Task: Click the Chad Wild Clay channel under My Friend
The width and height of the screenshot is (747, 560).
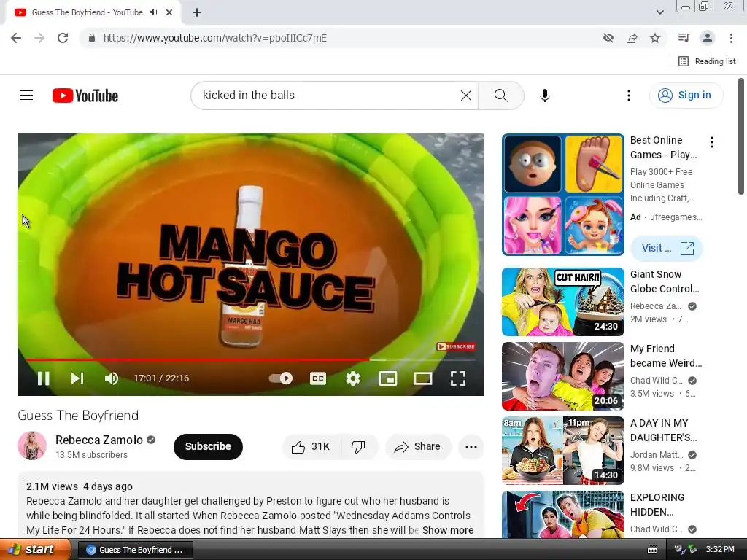Action: tap(657, 381)
